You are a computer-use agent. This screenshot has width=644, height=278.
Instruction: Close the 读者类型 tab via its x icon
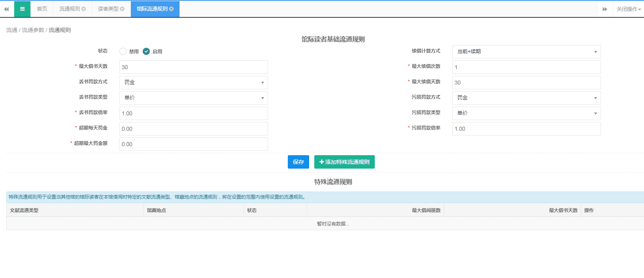click(122, 9)
